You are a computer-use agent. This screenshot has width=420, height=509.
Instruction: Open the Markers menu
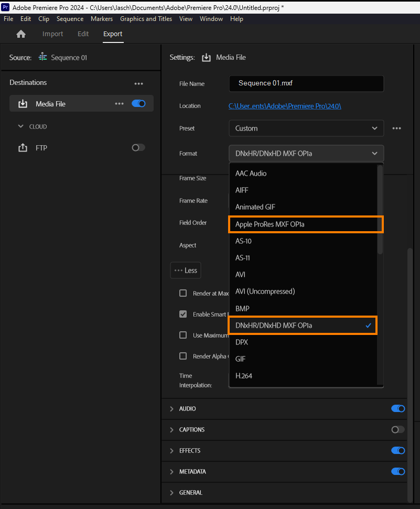(x=102, y=19)
